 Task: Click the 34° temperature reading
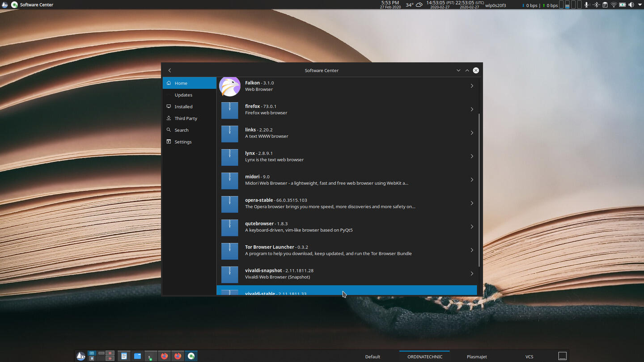(x=410, y=5)
